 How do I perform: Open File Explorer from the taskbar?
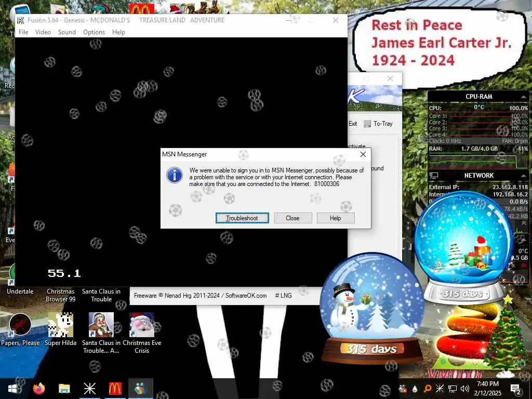pyautogui.click(x=64, y=389)
